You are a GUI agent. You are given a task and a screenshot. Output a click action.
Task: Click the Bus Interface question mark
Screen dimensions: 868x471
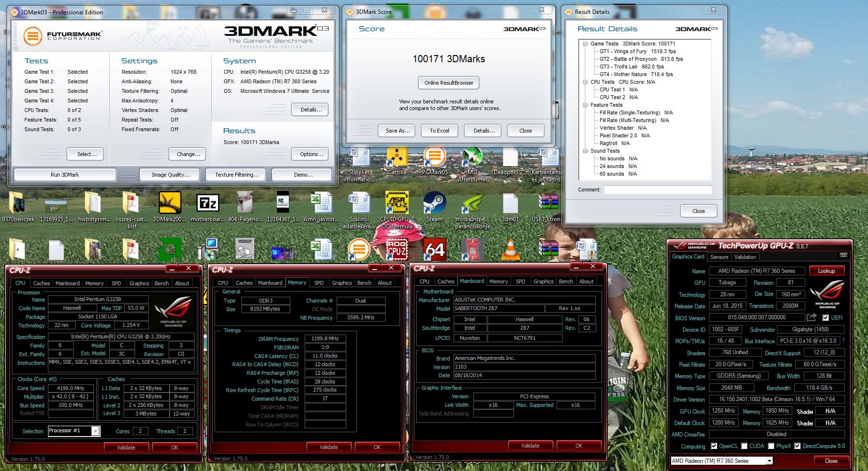[843, 341]
